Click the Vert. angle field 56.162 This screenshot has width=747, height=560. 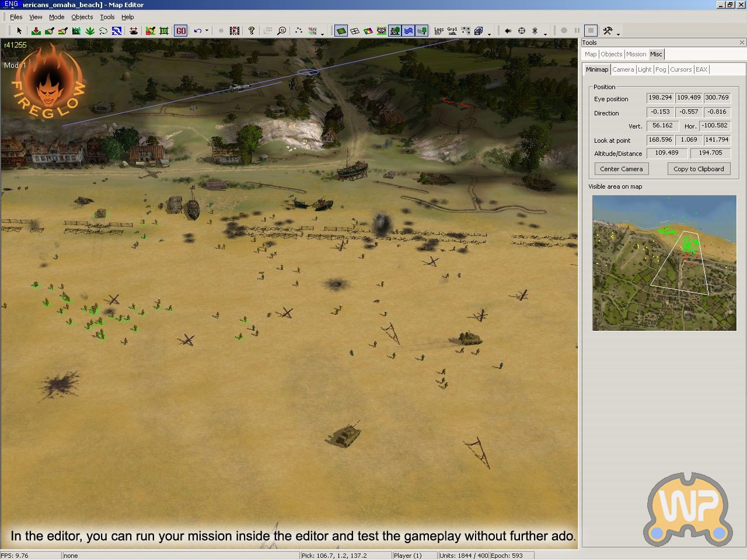(662, 125)
